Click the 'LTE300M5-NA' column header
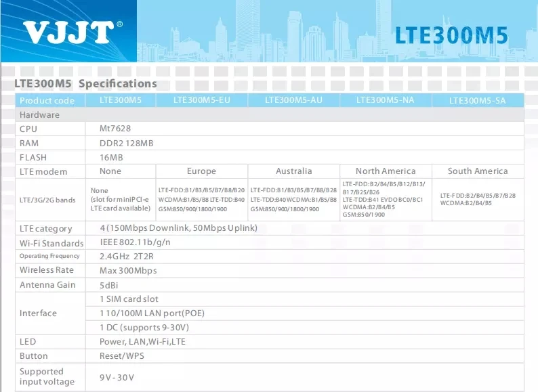This screenshot has width=538, height=392. [x=385, y=100]
